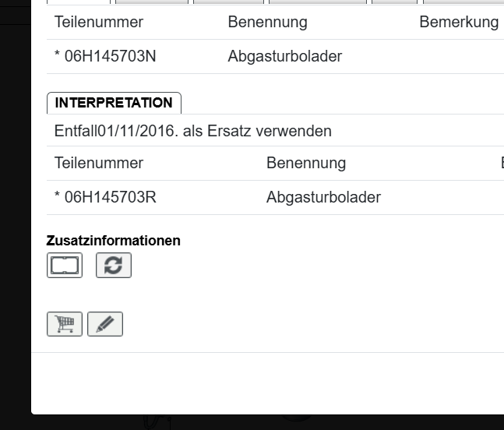
Task: Select the INTERPRETATION tab
Action: [114, 103]
